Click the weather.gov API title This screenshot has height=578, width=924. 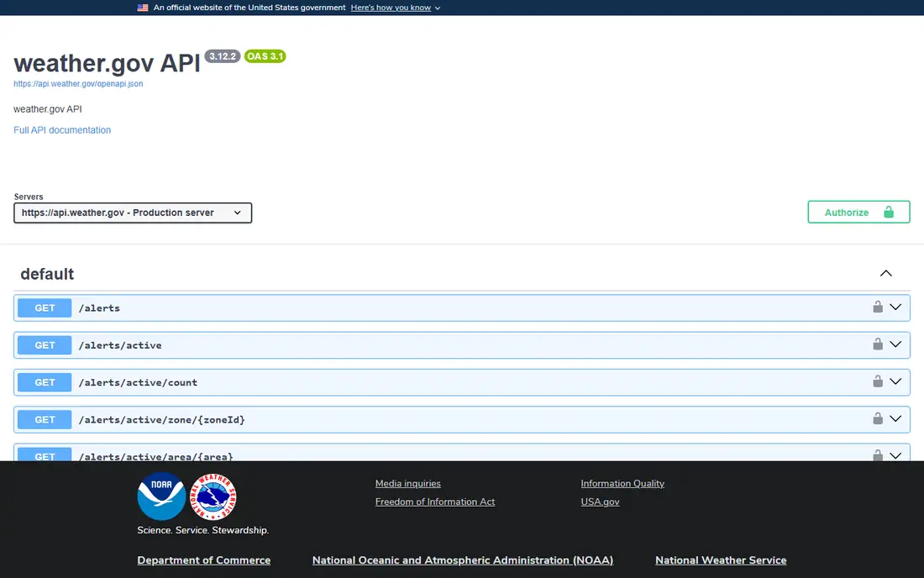pyautogui.click(x=108, y=63)
